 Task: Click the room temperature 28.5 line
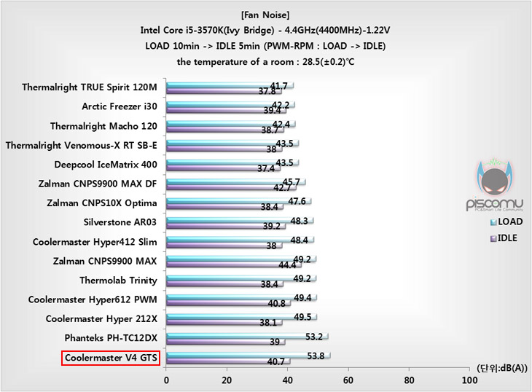click(265, 62)
